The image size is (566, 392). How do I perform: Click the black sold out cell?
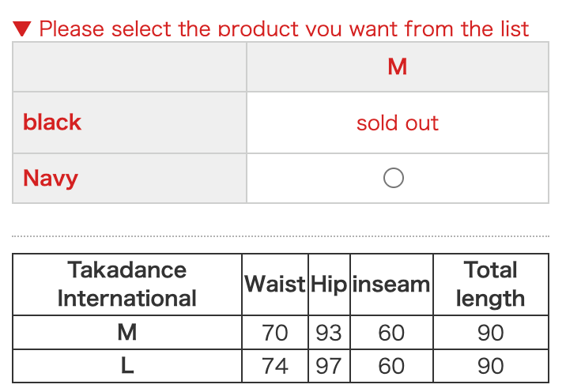tap(397, 123)
